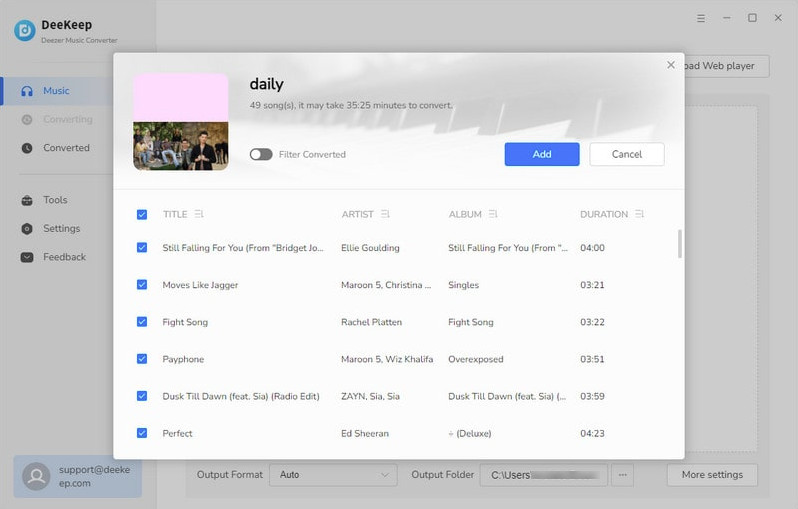The width and height of the screenshot is (798, 509).
Task: Open the Output Format Auto dropdown
Action: [x=333, y=475]
